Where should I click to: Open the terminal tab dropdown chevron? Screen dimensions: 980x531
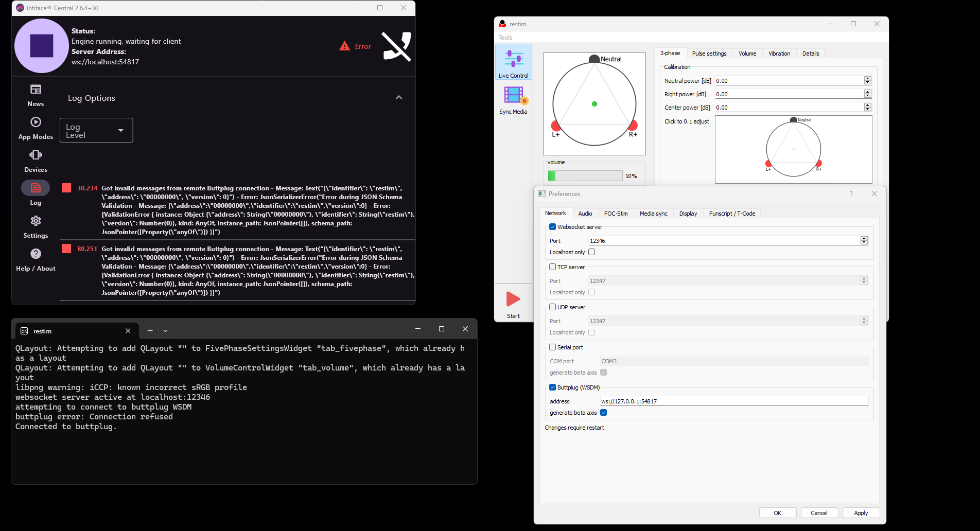165,331
